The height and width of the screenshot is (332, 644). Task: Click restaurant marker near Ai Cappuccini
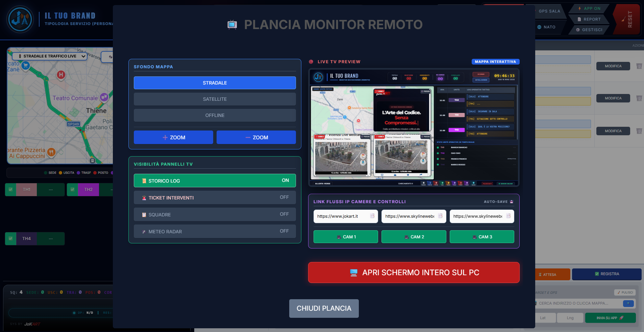coord(51,152)
